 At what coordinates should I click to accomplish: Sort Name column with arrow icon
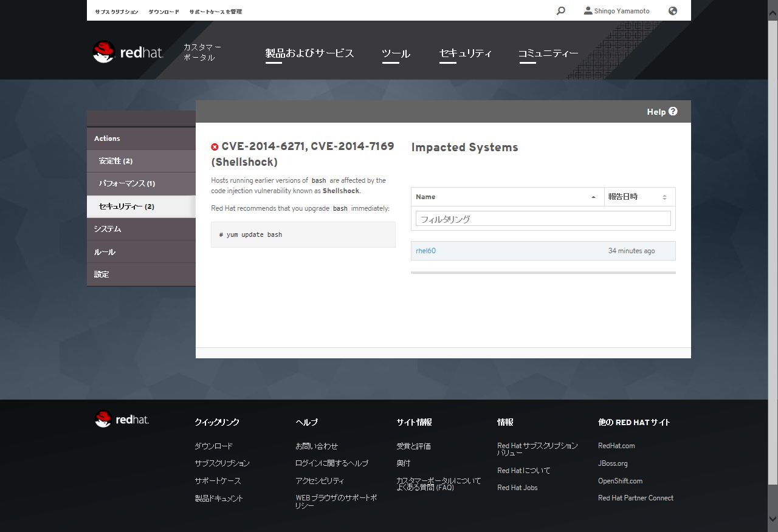(593, 197)
